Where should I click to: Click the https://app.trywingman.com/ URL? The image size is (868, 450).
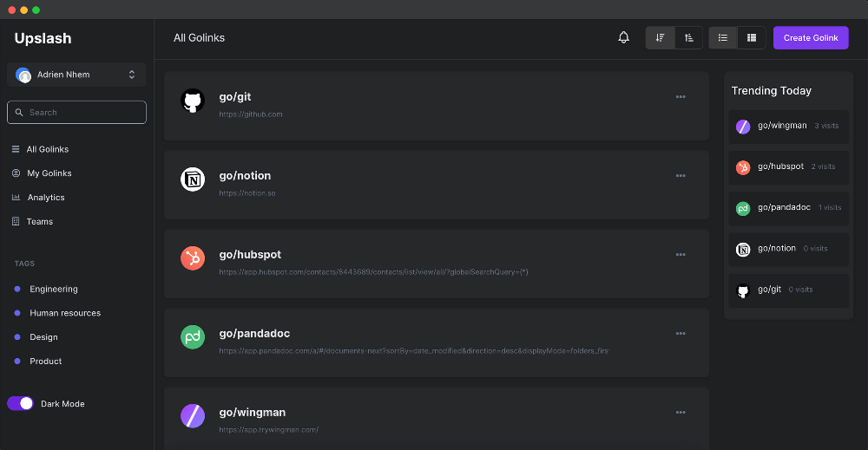point(268,429)
